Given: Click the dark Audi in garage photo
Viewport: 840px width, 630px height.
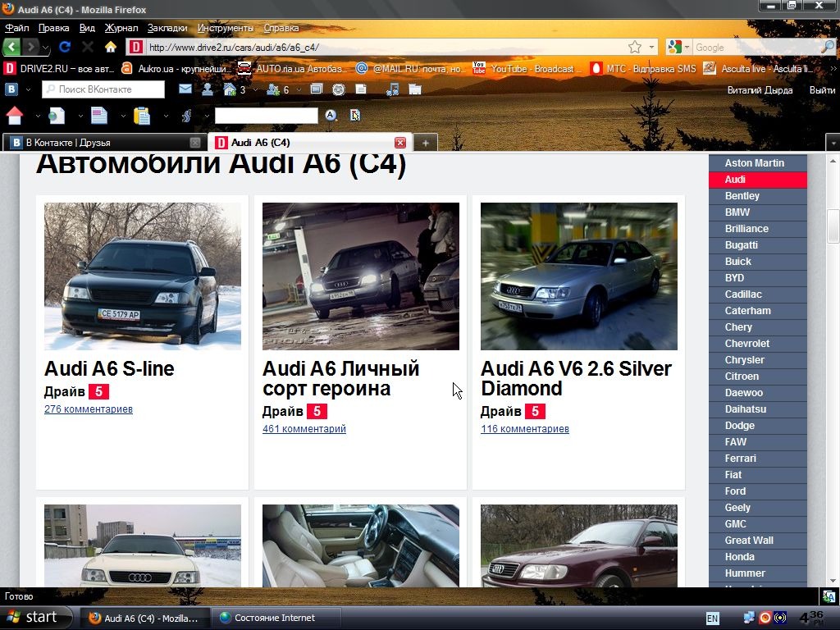Looking at the screenshot, I should (x=361, y=276).
